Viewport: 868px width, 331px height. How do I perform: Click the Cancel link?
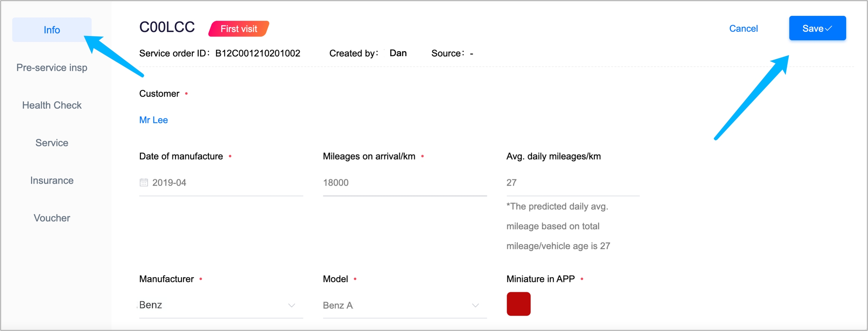[x=743, y=29]
